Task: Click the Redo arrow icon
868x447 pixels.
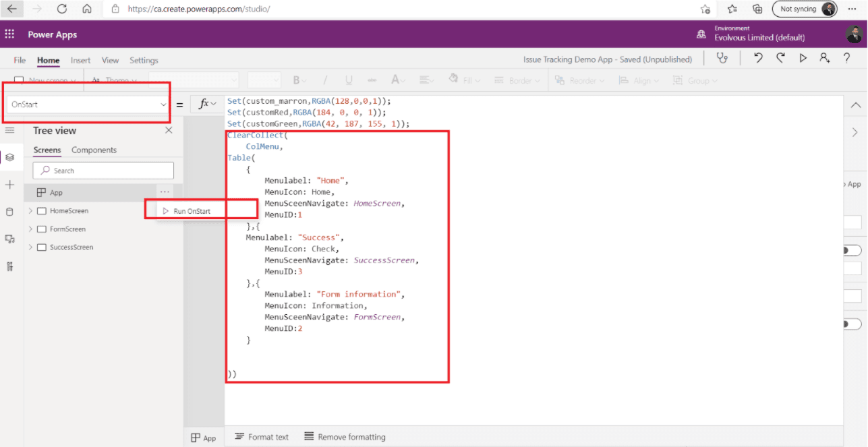Action: pos(780,59)
